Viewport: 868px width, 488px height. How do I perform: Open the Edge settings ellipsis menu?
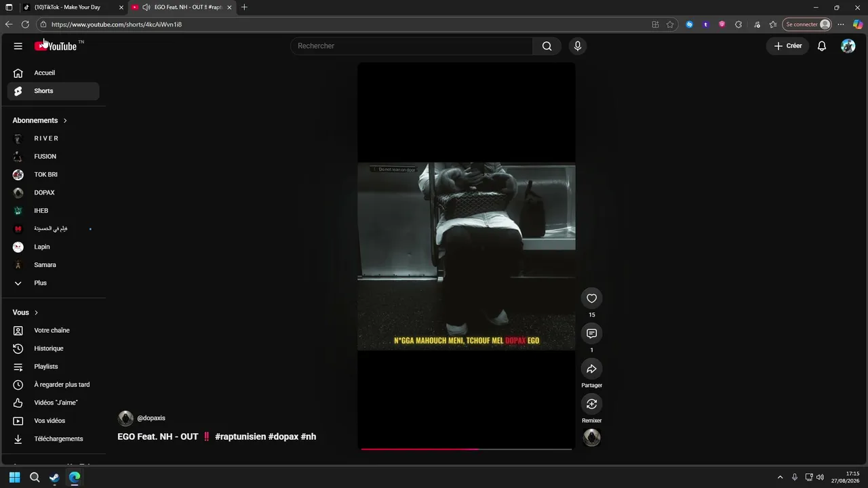click(x=841, y=24)
